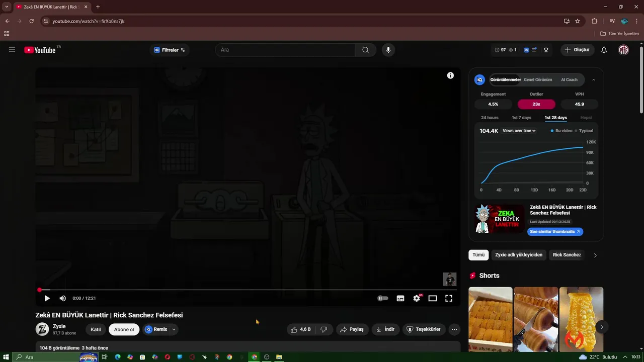Image resolution: width=644 pixels, height=362 pixels.
Task: Open the corn Short thumbnail
Action: tap(581, 319)
